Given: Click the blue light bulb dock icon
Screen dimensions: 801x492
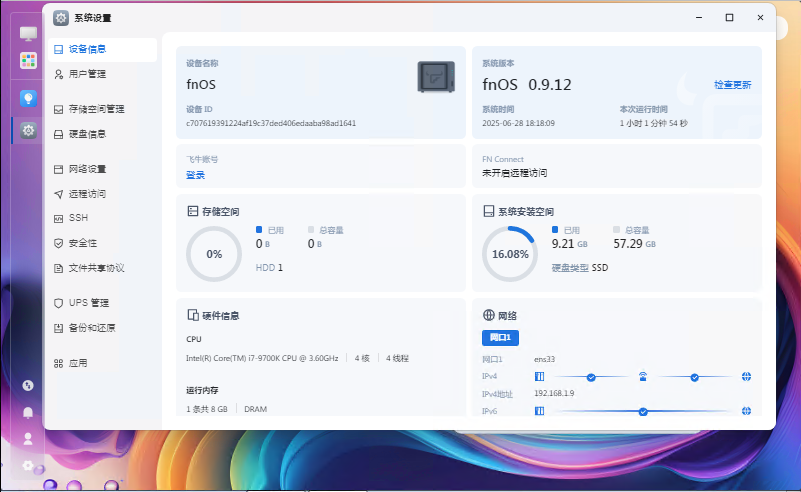Looking at the screenshot, I should tap(28, 98).
